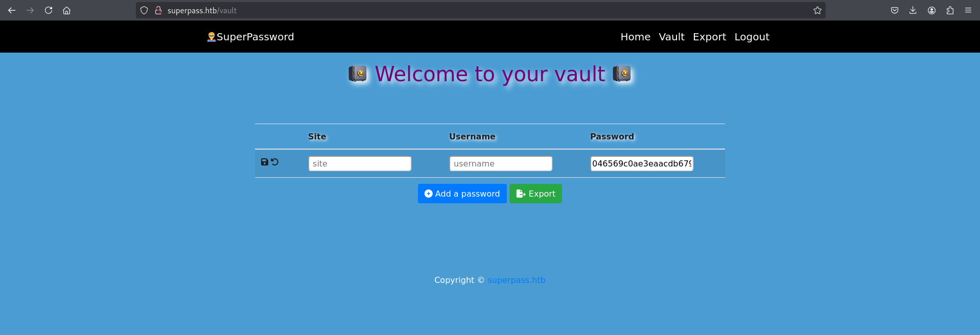Image resolution: width=980 pixels, height=335 pixels.
Task: Click the site security shield icon
Action: (144, 10)
